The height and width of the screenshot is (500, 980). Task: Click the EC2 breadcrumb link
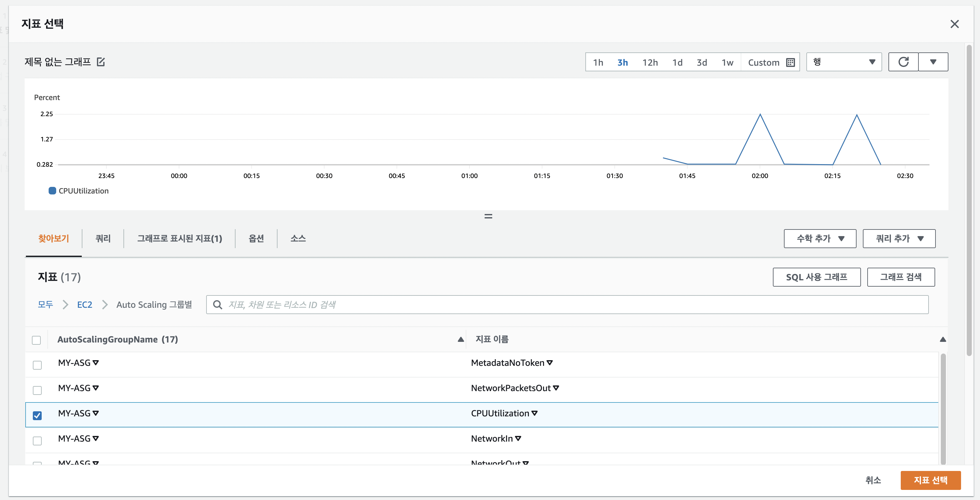coord(85,305)
